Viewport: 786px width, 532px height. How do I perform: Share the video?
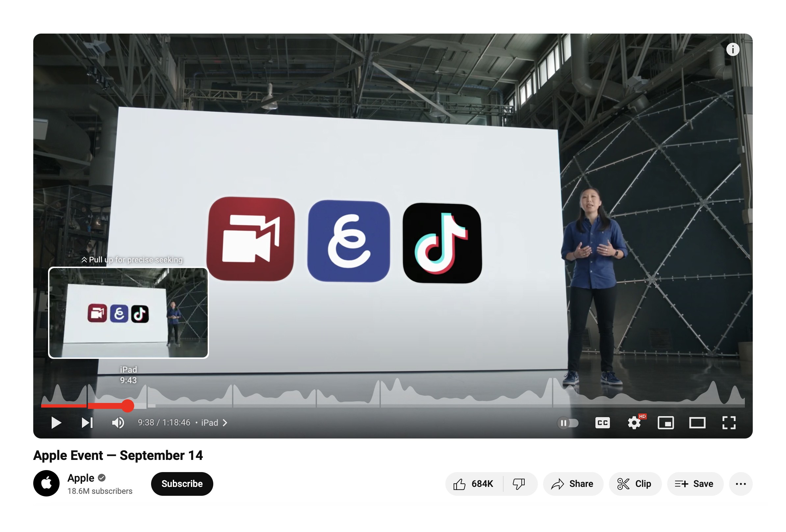click(x=573, y=484)
